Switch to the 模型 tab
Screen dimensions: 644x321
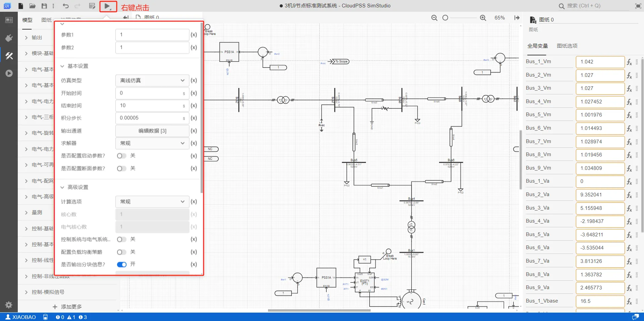[x=27, y=20]
